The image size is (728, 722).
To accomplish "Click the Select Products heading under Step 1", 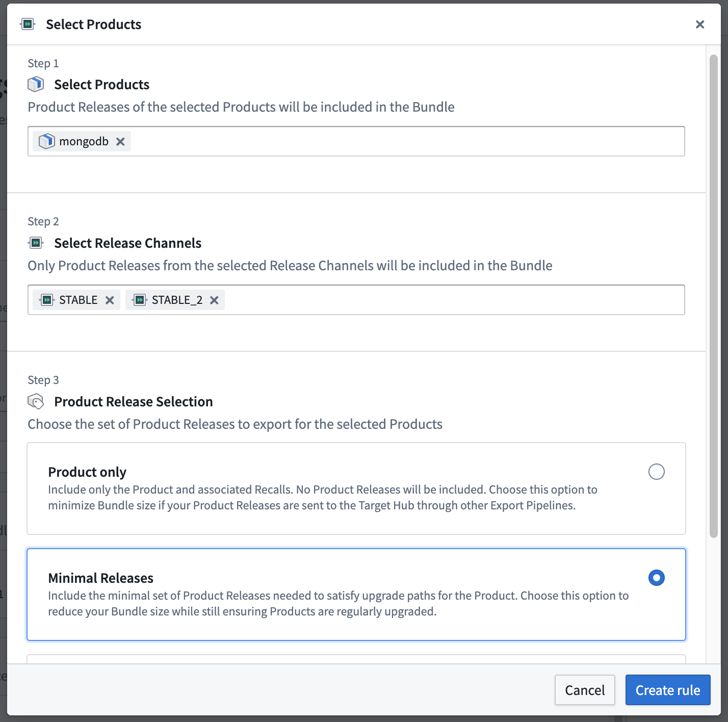I will pyautogui.click(x=102, y=84).
